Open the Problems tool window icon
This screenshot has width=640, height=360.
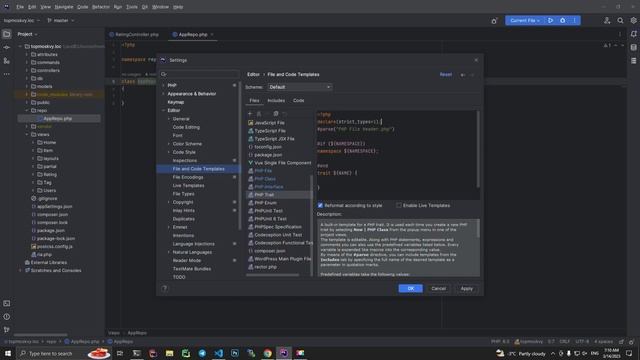point(7,317)
